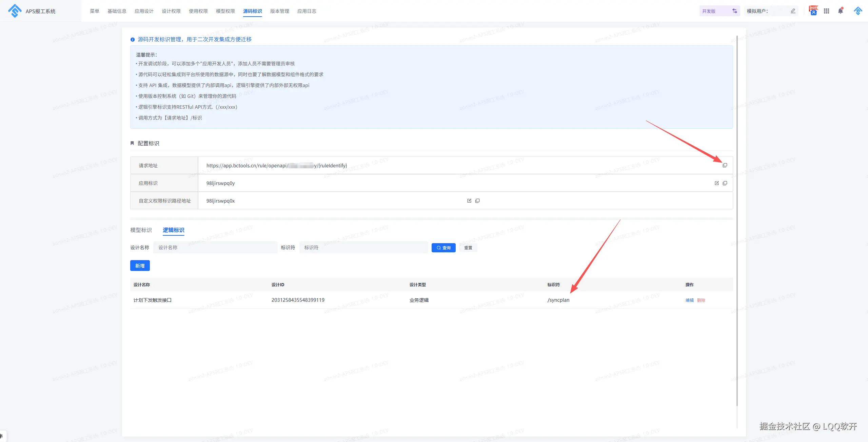Edit the 自定义权限标识路径地址 value

pos(469,201)
